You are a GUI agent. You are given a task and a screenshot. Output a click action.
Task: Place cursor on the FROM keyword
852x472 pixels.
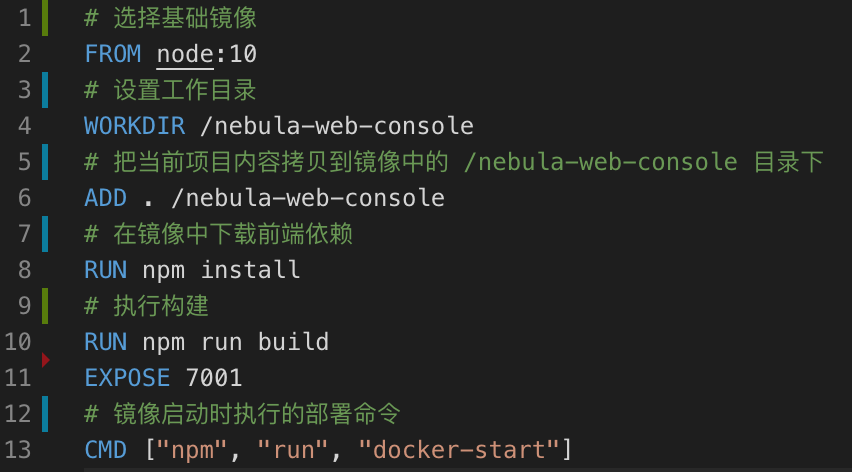point(113,54)
